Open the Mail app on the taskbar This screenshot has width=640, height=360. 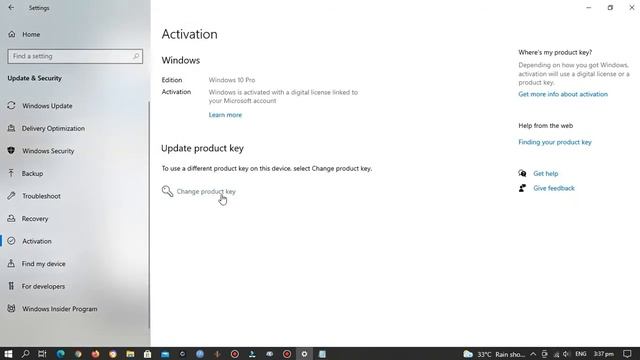[x=165, y=354]
